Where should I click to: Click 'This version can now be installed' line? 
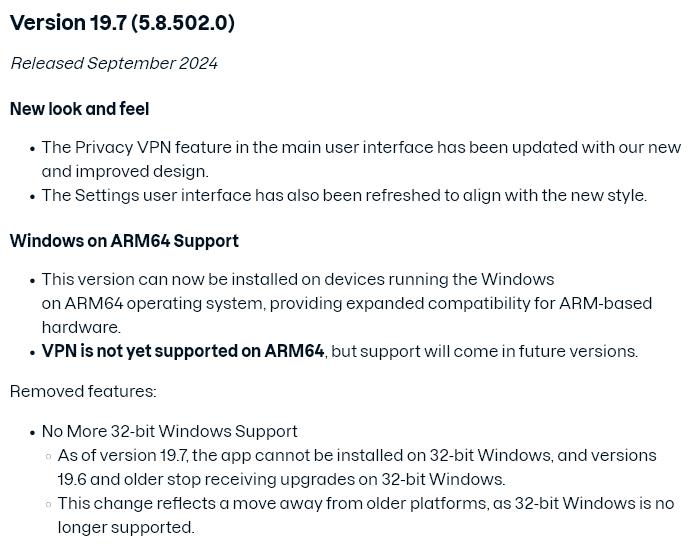pos(298,279)
